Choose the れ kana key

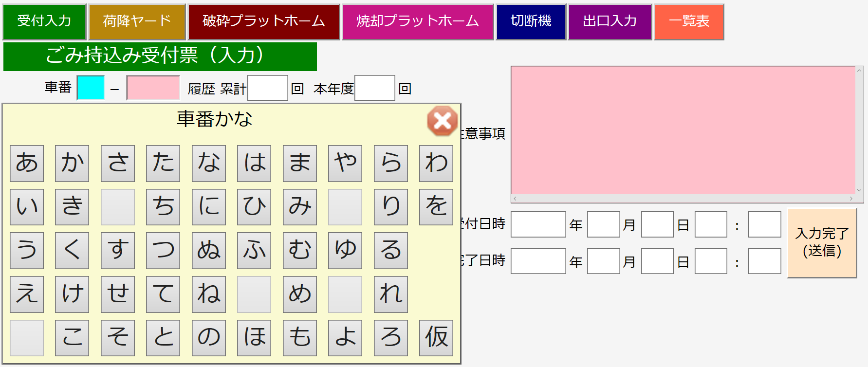click(x=391, y=294)
